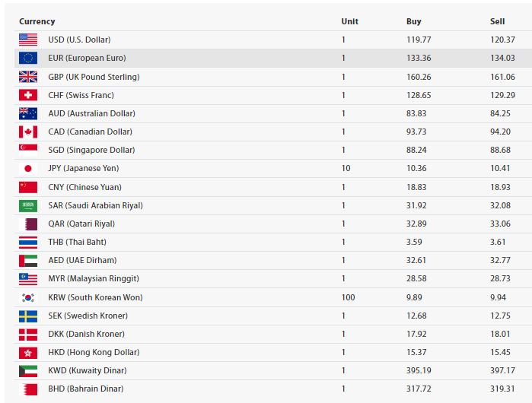532x403 pixels.
Task: Click the Unit column header
Action: (x=350, y=21)
